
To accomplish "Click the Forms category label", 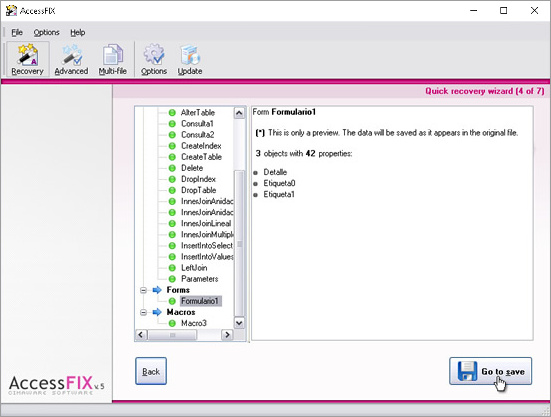I will [178, 290].
